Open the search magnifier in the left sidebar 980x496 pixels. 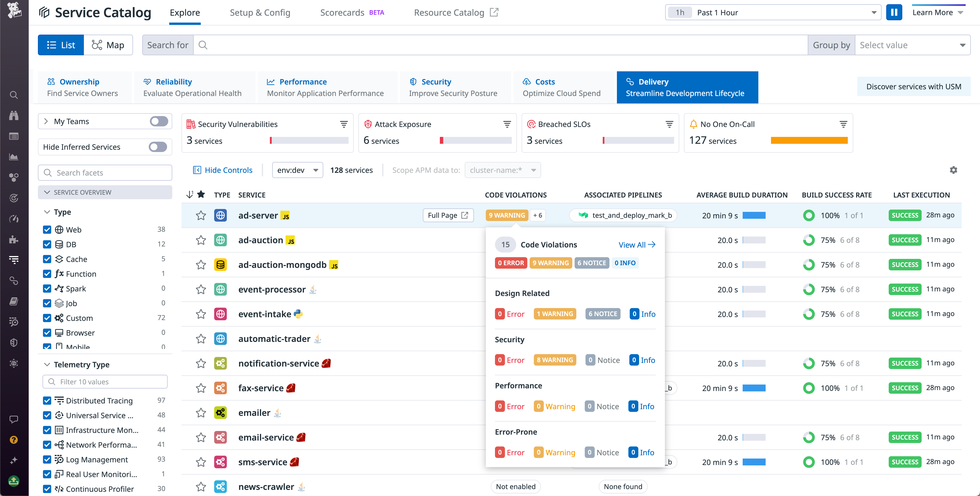14,95
